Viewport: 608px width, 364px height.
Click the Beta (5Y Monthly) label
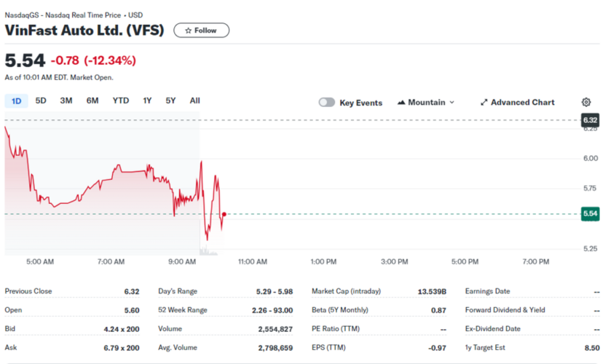pyautogui.click(x=340, y=310)
